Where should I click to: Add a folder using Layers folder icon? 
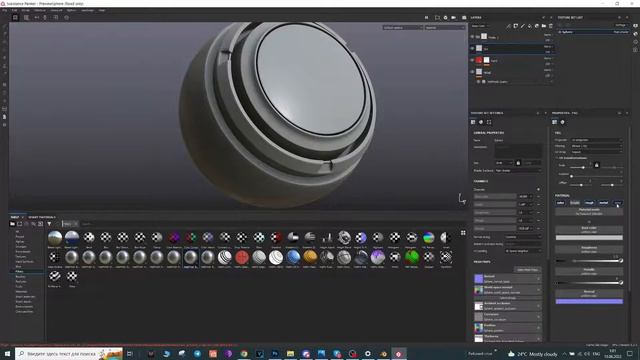pyautogui.click(x=544, y=26)
